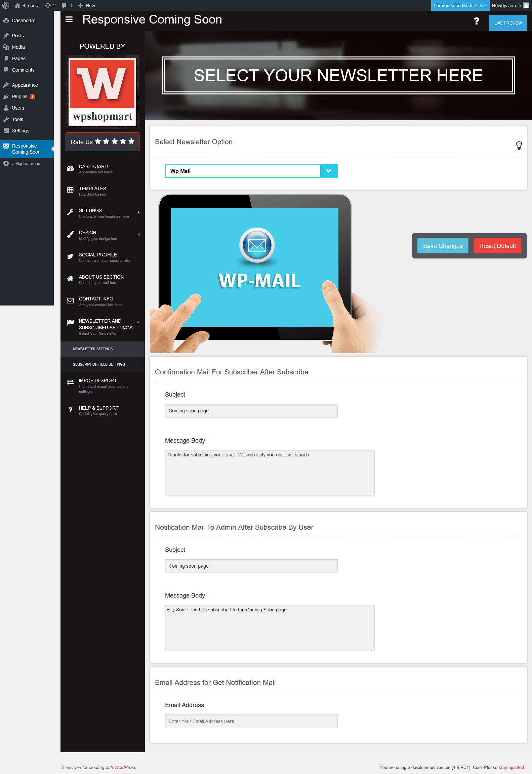Click the Collapse menu arrow icon
The image size is (532, 774).
coord(6,163)
